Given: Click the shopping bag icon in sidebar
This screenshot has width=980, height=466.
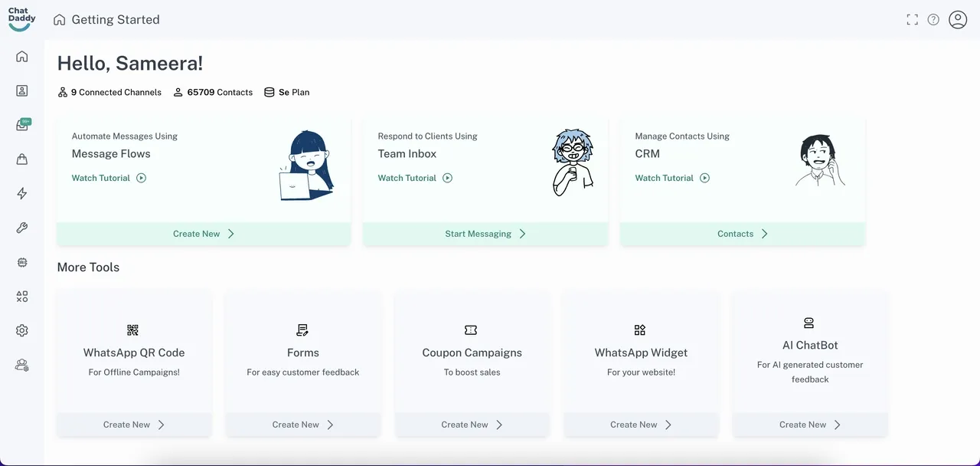Looking at the screenshot, I should 22,159.
